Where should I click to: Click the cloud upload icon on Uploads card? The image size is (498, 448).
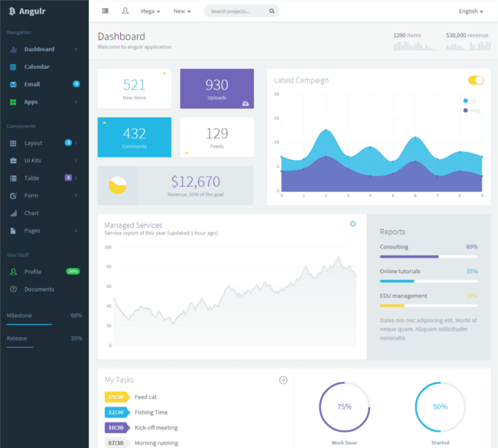tap(245, 104)
